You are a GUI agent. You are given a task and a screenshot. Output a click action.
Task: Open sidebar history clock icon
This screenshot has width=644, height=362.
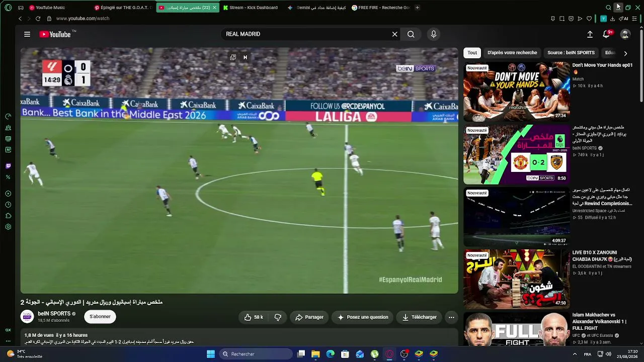coord(8,205)
